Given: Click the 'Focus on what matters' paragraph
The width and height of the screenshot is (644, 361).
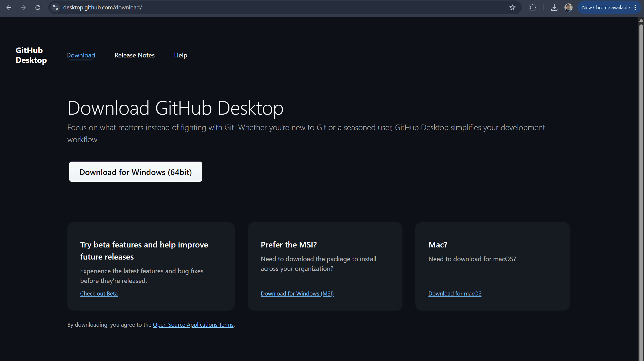Looking at the screenshot, I should point(306,133).
